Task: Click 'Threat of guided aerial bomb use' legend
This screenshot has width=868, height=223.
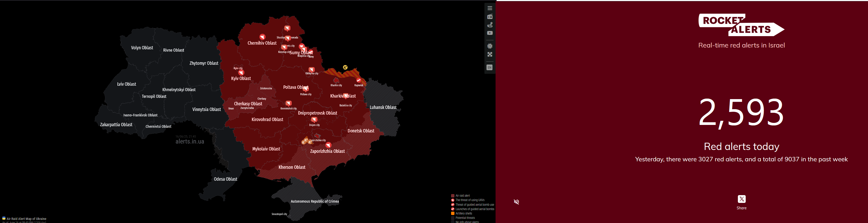Action: point(475,205)
